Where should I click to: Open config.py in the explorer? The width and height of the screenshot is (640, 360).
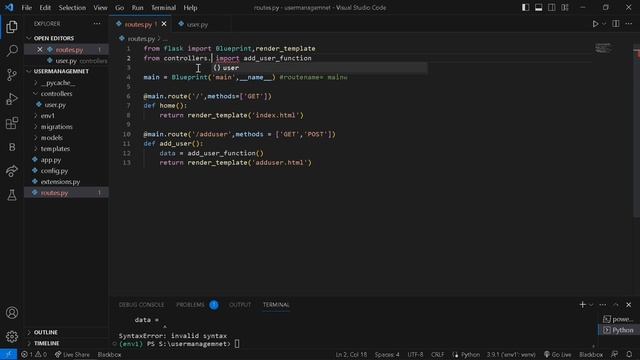point(54,171)
